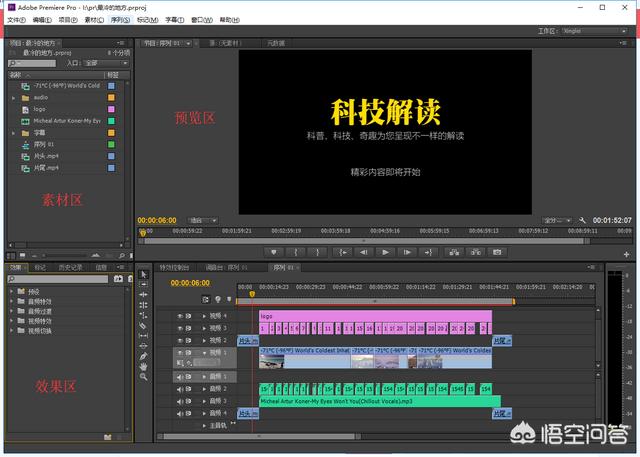Select 片头.mp4 in project panel
The image size is (640, 457).
tap(46, 156)
